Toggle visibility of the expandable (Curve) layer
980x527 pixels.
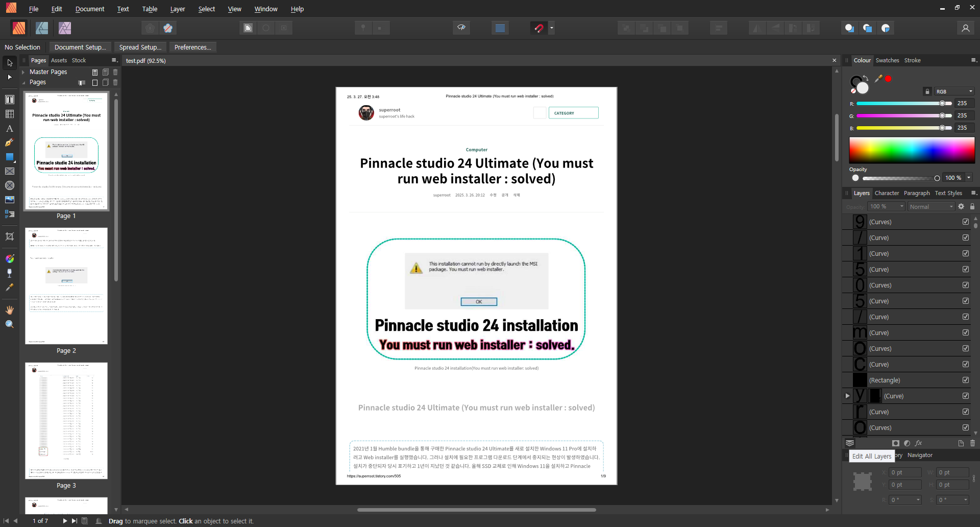pos(966,396)
